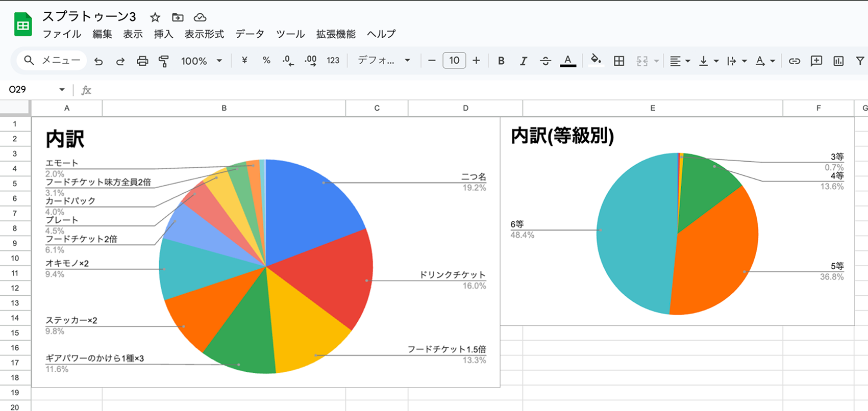Print the spreadsheet
This screenshot has height=411, width=868.
[x=142, y=61]
